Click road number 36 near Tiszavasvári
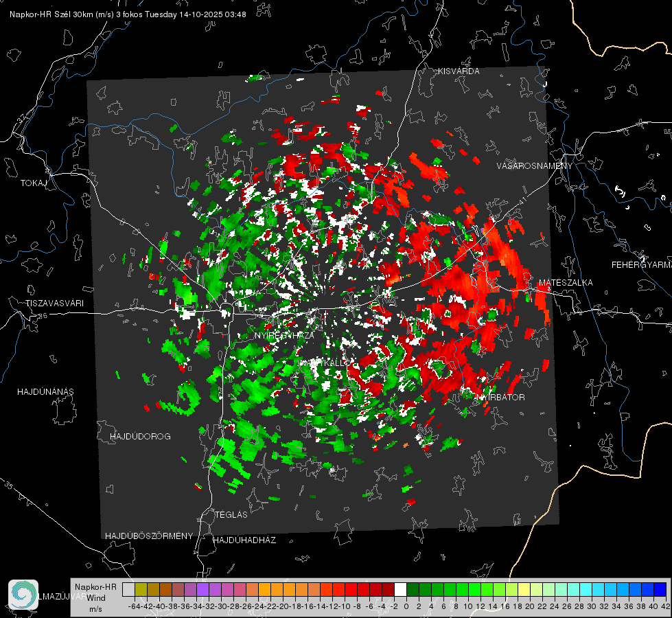 click(x=43, y=316)
